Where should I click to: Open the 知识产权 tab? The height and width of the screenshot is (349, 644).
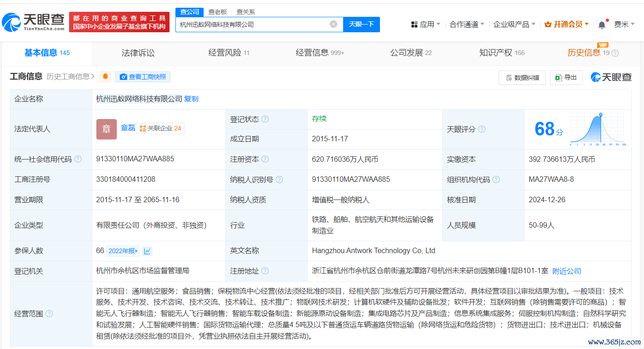click(x=502, y=53)
